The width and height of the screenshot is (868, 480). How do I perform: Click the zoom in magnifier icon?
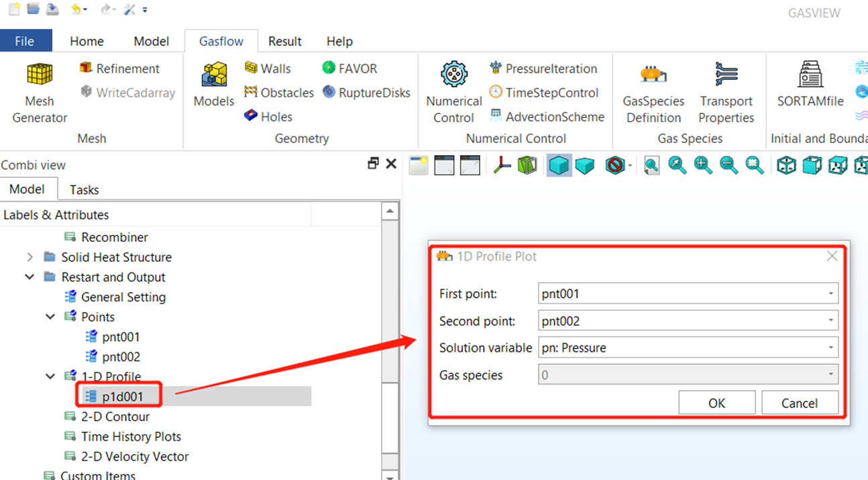703,164
